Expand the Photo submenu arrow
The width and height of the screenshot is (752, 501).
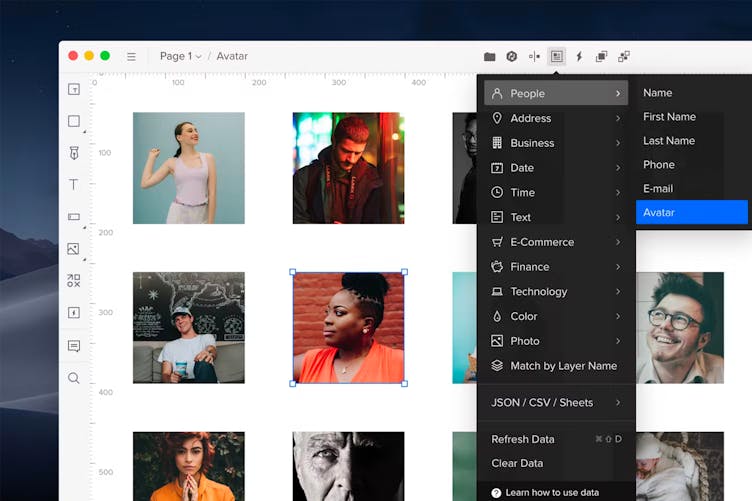point(618,341)
